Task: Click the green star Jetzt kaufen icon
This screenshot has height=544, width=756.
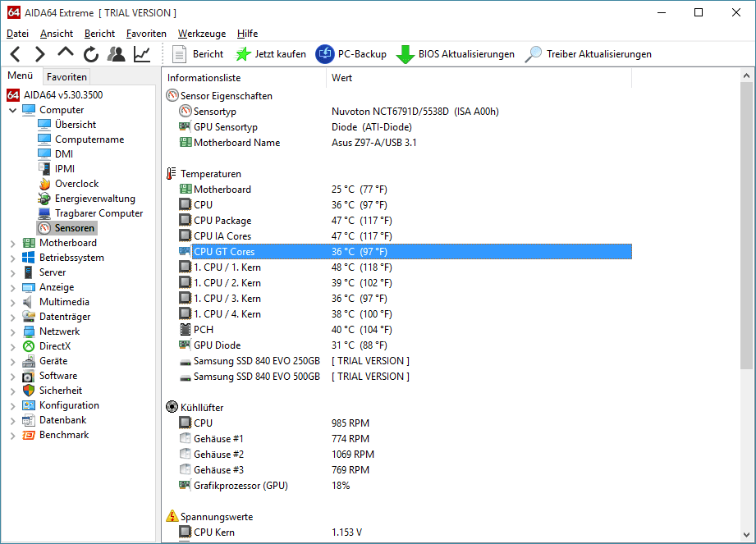Action: click(x=243, y=54)
